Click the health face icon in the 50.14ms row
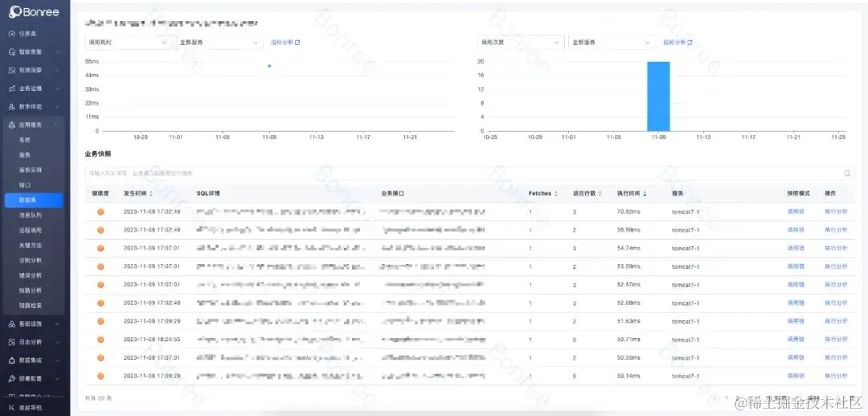Image resolution: width=868 pixels, height=416 pixels. tap(100, 376)
